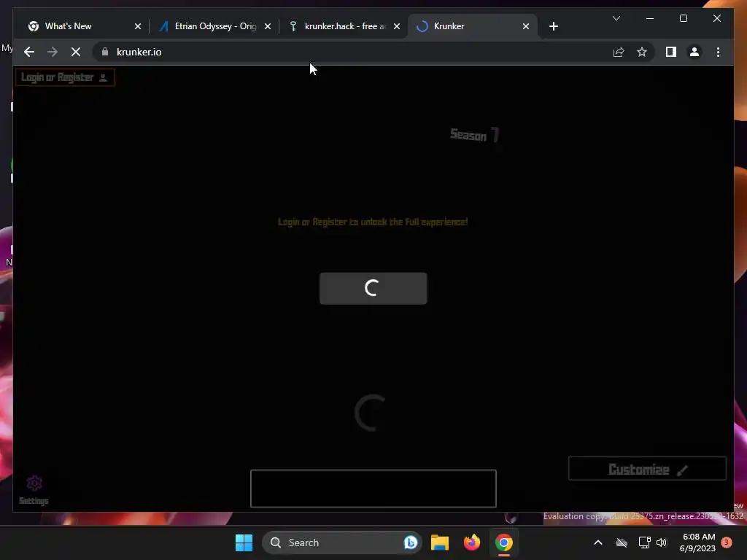Viewport: 747px width, 560px height.
Task: Open the Chrome profile menu
Action: (694, 52)
